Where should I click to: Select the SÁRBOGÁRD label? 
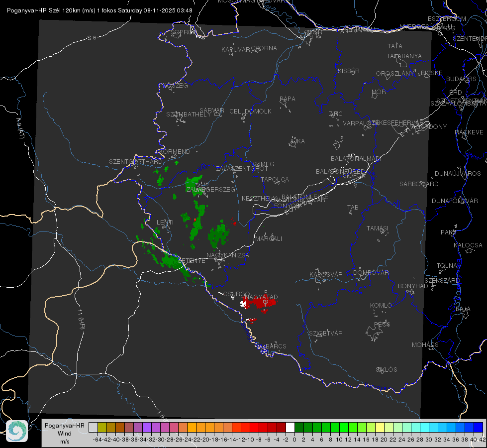tap(419, 184)
